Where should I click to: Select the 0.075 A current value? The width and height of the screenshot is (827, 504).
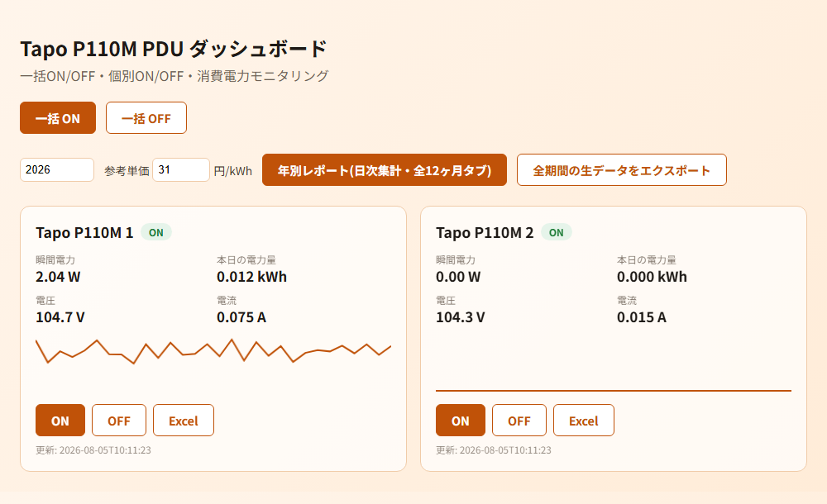pyautogui.click(x=241, y=317)
